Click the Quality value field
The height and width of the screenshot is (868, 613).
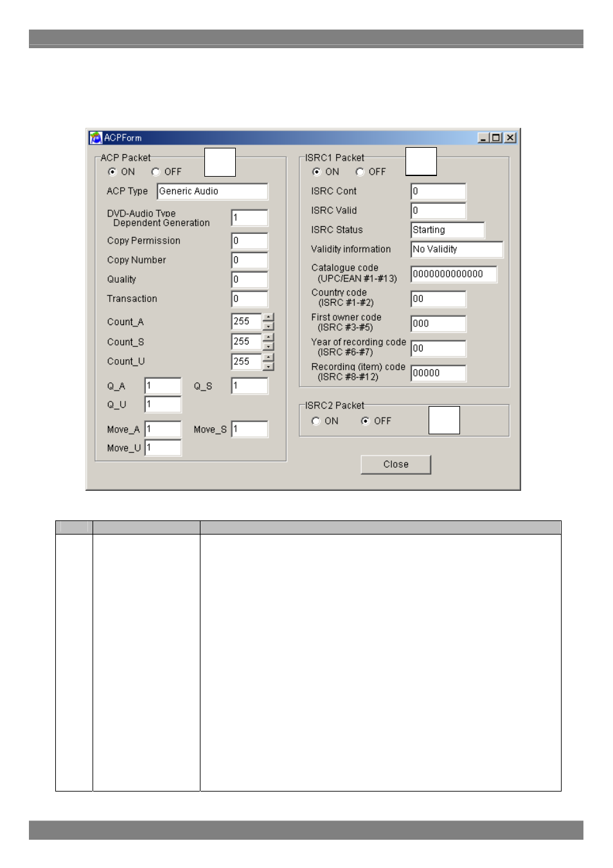(x=250, y=279)
